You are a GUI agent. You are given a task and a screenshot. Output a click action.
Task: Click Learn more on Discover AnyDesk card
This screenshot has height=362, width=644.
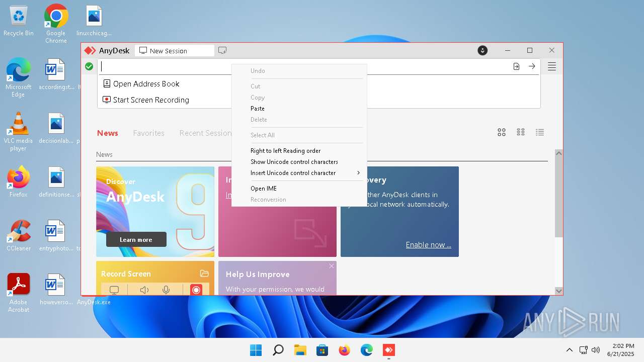136,239
